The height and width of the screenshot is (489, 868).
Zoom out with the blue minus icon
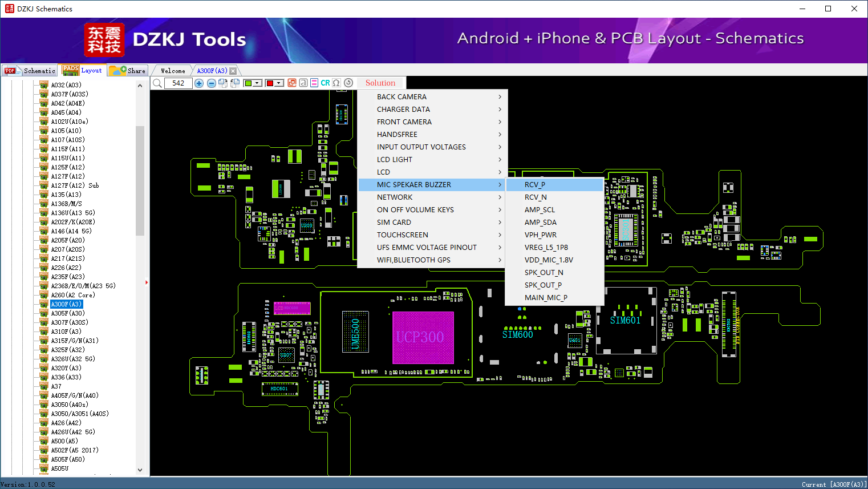tap(211, 83)
